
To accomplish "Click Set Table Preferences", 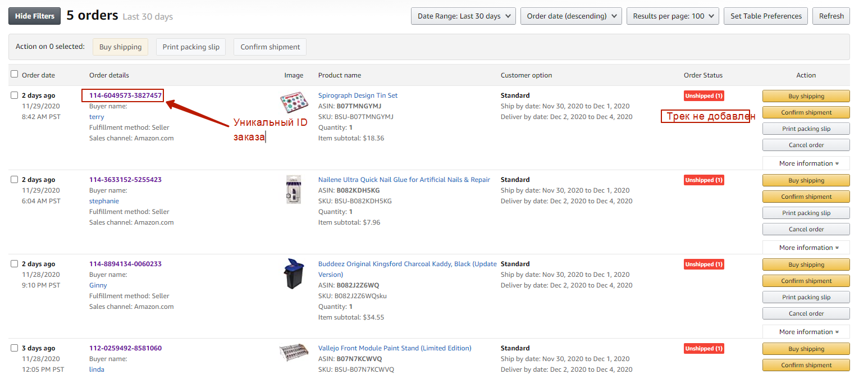I will [x=766, y=16].
